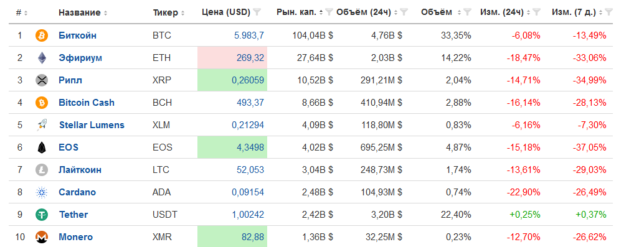Click the BCH price 493,37
This screenshot has height=247, width=644.
(250, 103)
